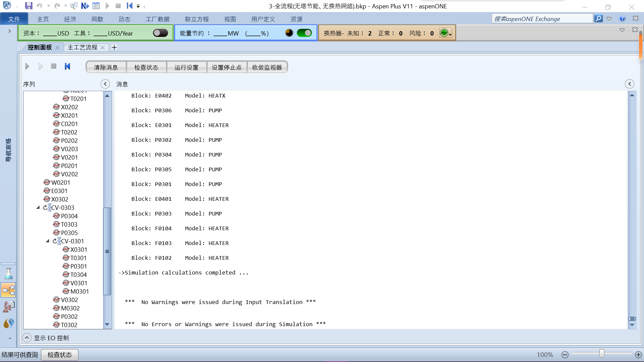
Task: Click the aspenONE Exchange search magnifier icon
Action: click(598, 19)
